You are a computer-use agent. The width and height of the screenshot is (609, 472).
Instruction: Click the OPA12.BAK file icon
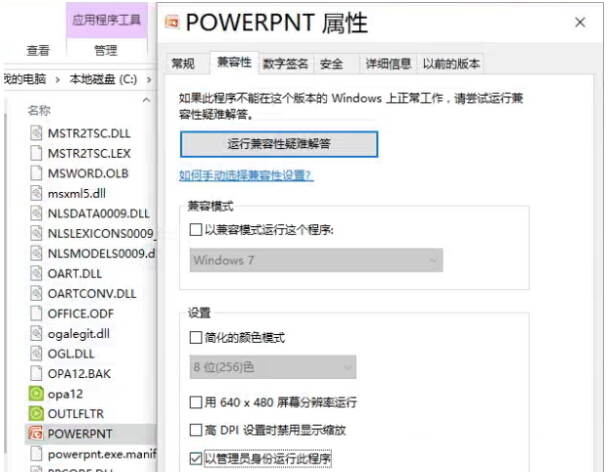[35, 373]
